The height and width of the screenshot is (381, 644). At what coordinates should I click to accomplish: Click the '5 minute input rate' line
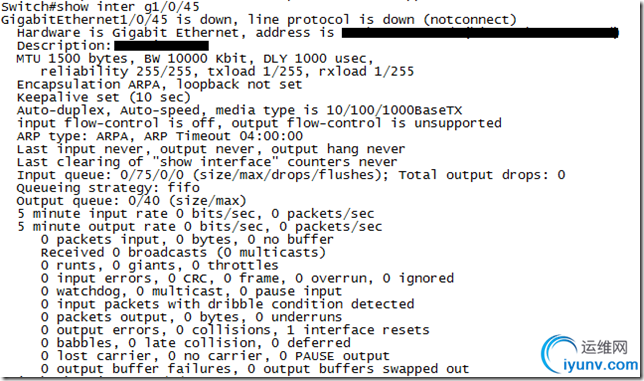196,213
